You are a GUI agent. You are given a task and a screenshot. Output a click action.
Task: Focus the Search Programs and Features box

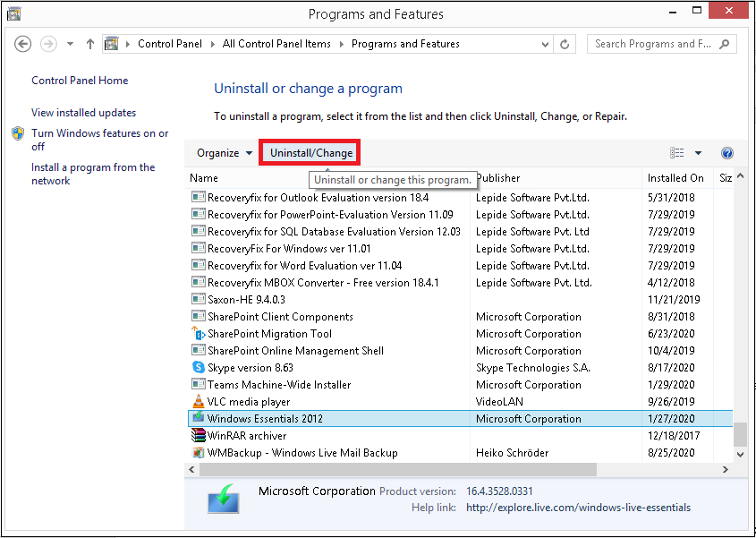point(661,44)
